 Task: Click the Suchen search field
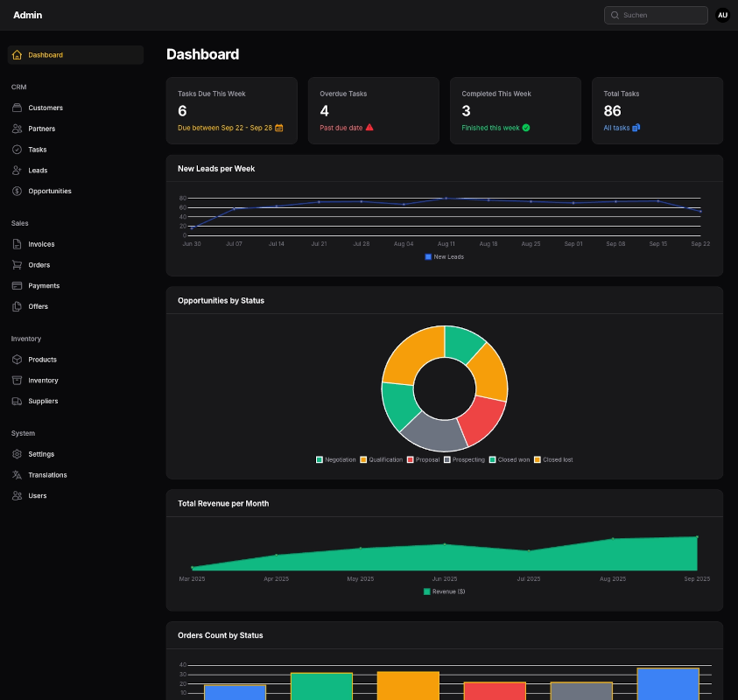point(655,15)
